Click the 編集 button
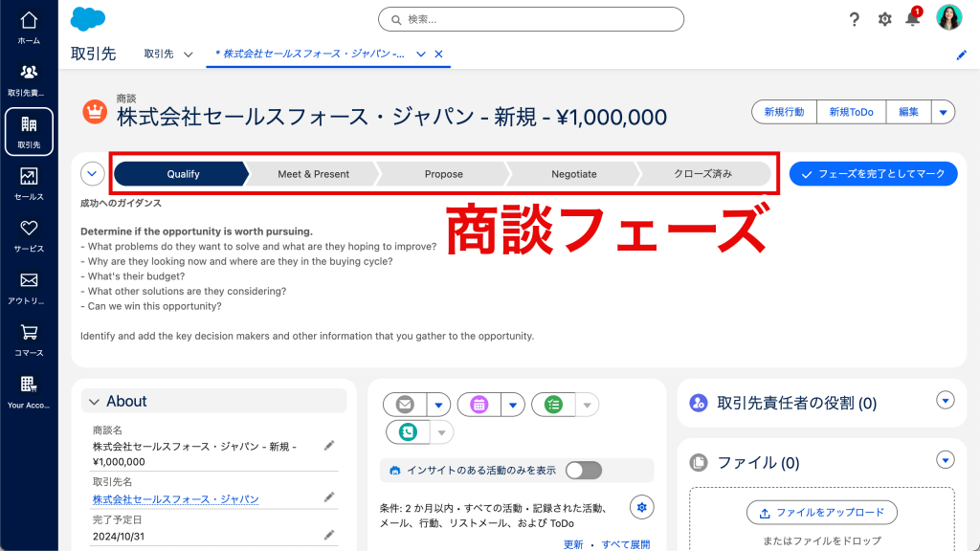Screen dimensions: 980x551 (x=909, y=113)
